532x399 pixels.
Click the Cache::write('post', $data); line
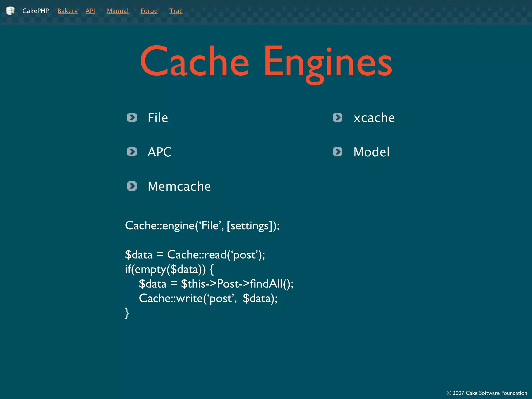(208, 298)
